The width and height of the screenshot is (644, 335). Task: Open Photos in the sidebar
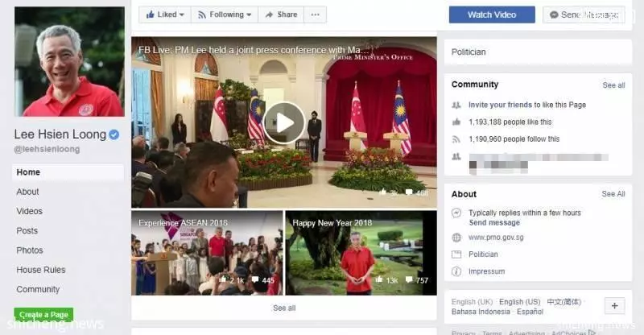click(x=30, y=250)
